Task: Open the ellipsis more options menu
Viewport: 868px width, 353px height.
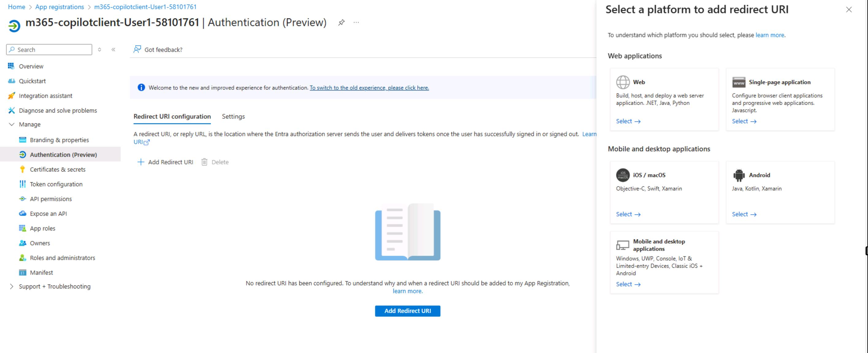Action: click(356, 23)
